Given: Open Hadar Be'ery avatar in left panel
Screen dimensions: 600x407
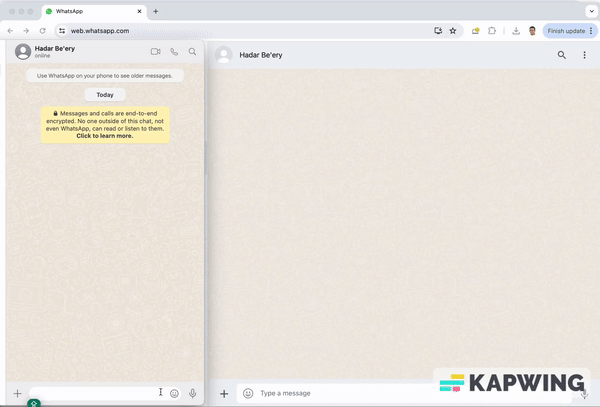Looking at the screenshot, I should (x=23, y=51).
